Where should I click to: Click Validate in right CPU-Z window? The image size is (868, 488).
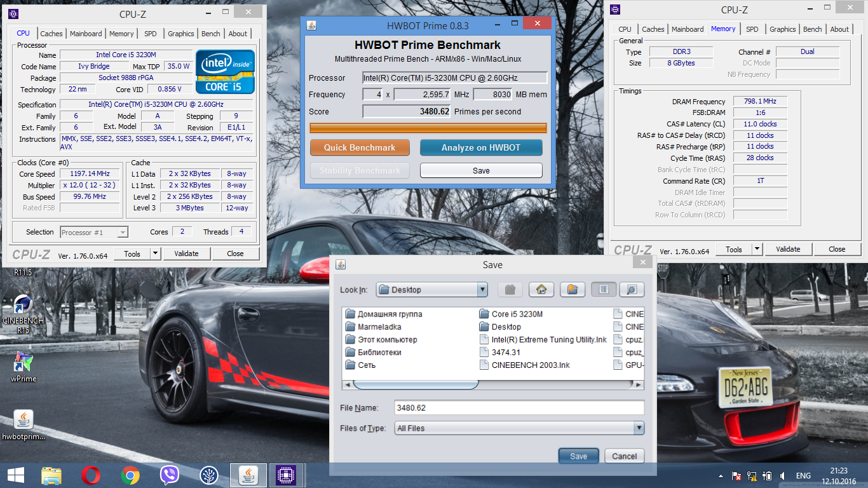point(788,249)
